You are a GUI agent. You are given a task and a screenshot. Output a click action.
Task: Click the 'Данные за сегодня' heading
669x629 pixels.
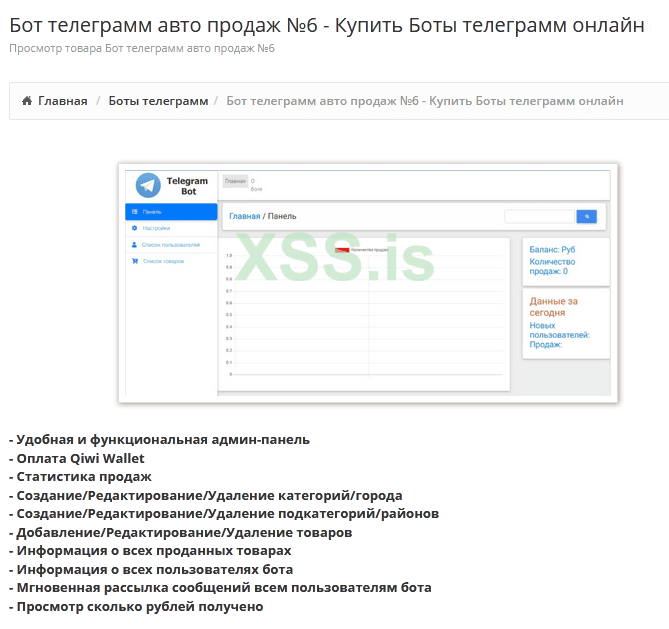click(x=553, y=307)
